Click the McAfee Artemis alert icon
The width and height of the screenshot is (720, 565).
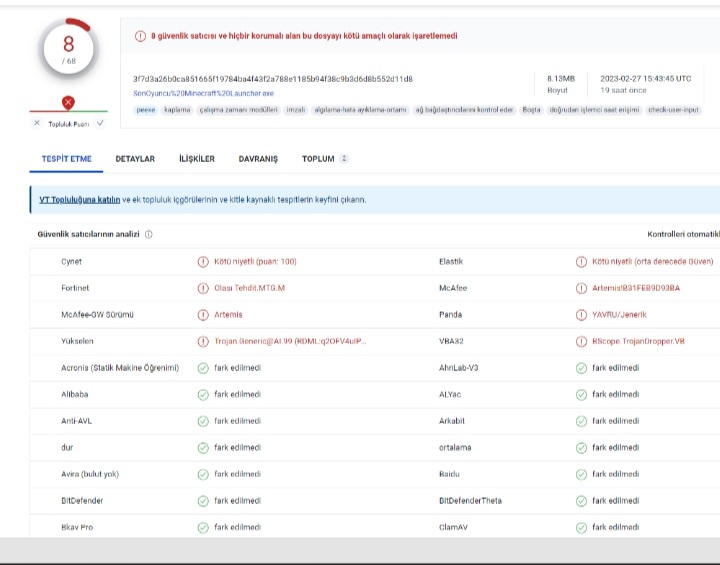point(581,288)
